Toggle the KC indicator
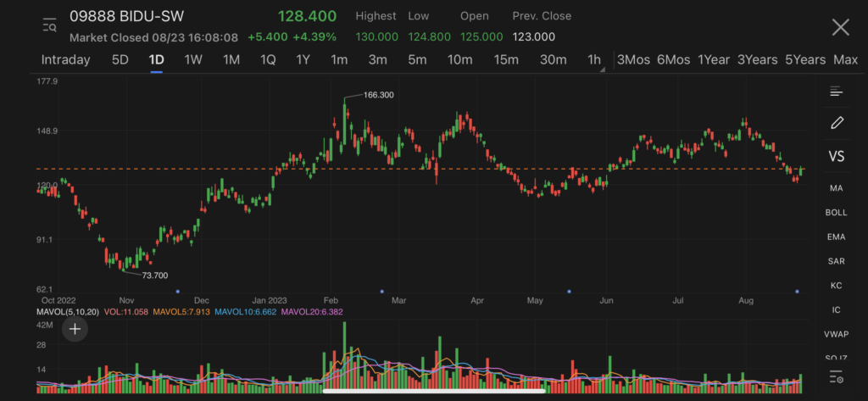The width and height of the screenshot is (868, 401). [836, 286]
